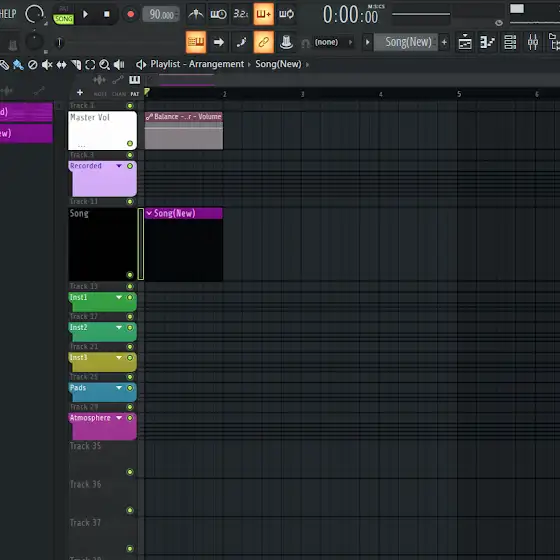This screenshot has width=560, height=560.
Task: Switch picker filter to CHAN
Action: click(x=119, y=94)
